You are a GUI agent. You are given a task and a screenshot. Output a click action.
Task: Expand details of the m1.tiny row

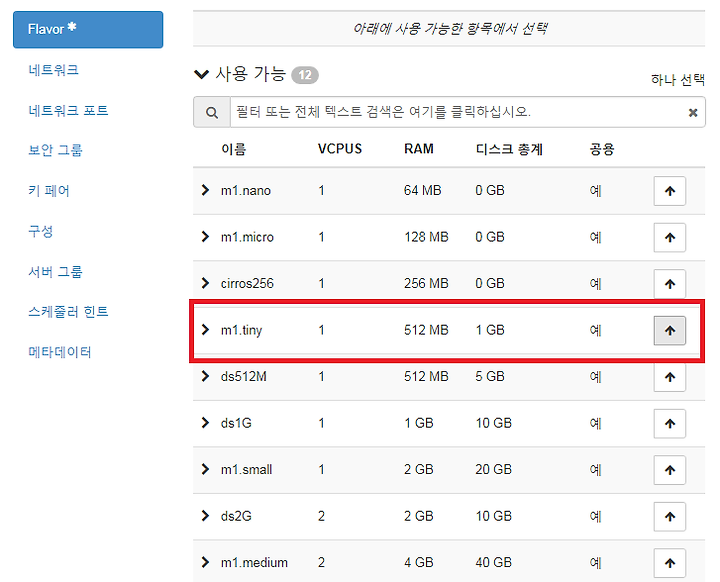click(205, 329)
